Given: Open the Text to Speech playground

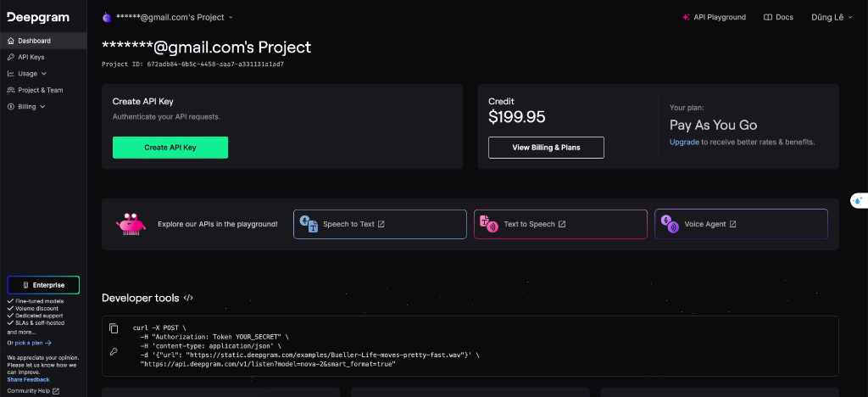Looking at the screenshot, I should coord(560,224).
